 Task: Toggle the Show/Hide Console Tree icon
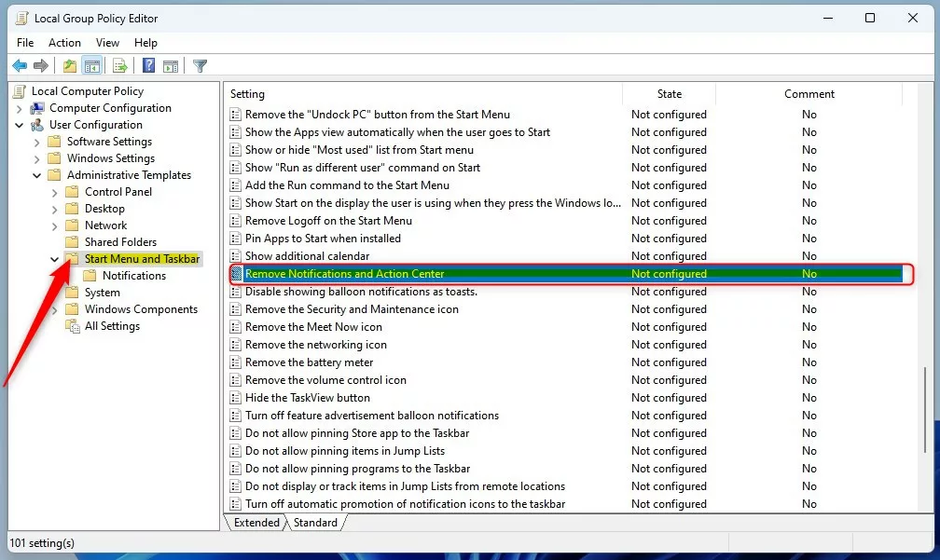(x=92, y=66)
